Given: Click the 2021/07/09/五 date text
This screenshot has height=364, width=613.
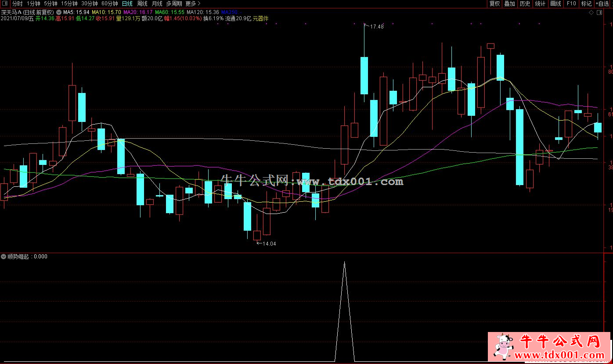Looking at the screenshot, I should click(x=18, y=19).
